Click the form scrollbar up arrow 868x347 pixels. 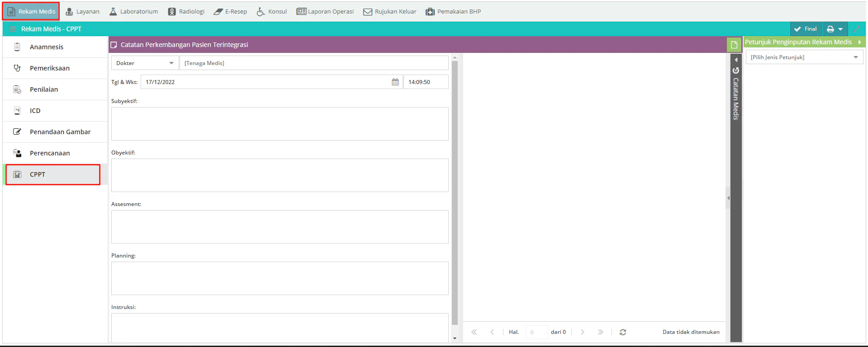coord(455,57)
